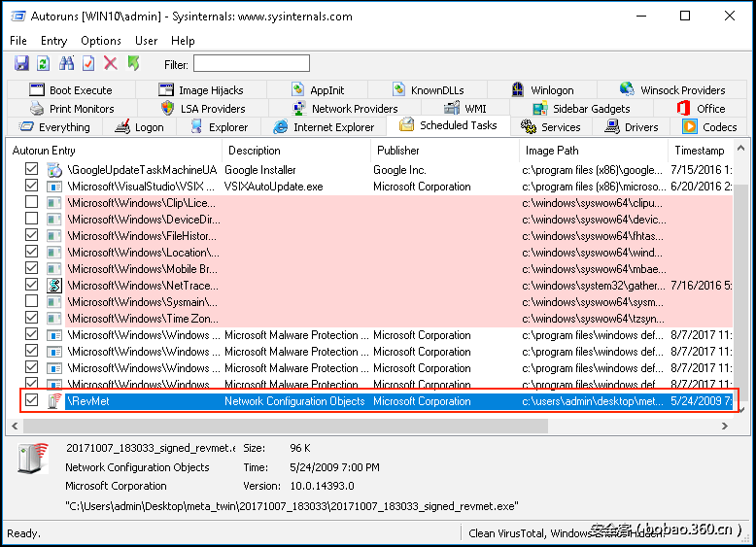Uncheck the NetTrace entry checkbox
Viewport: 756px width, 547px height.
(x=31, y=285)
